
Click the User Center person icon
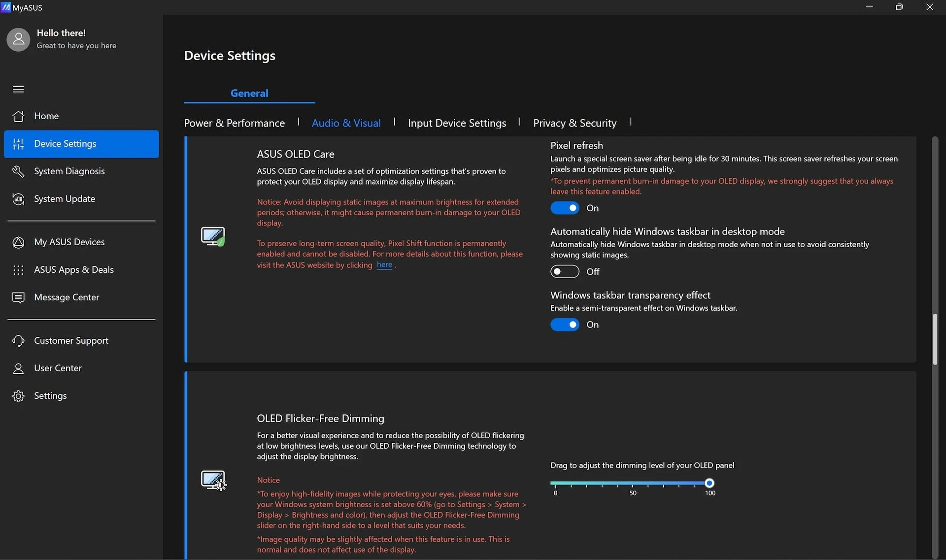click(18, 368)
